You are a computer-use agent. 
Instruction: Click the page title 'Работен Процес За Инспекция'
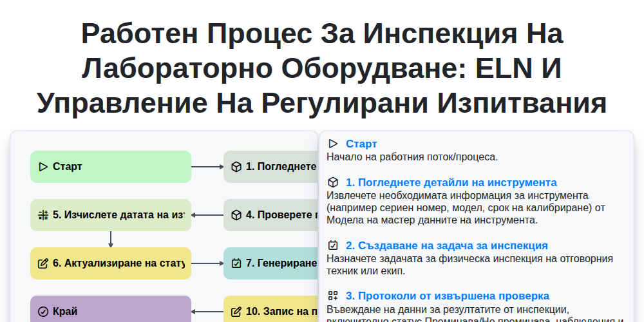322,68
